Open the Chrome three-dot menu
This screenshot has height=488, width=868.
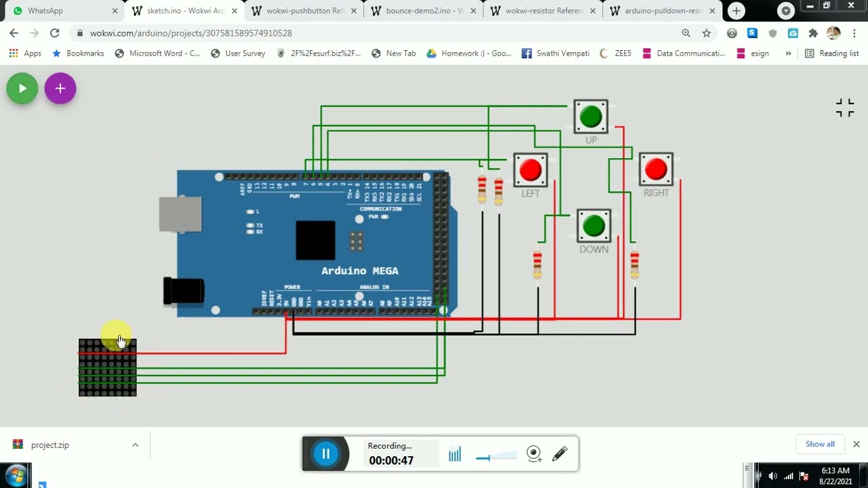tap(853, 33)
